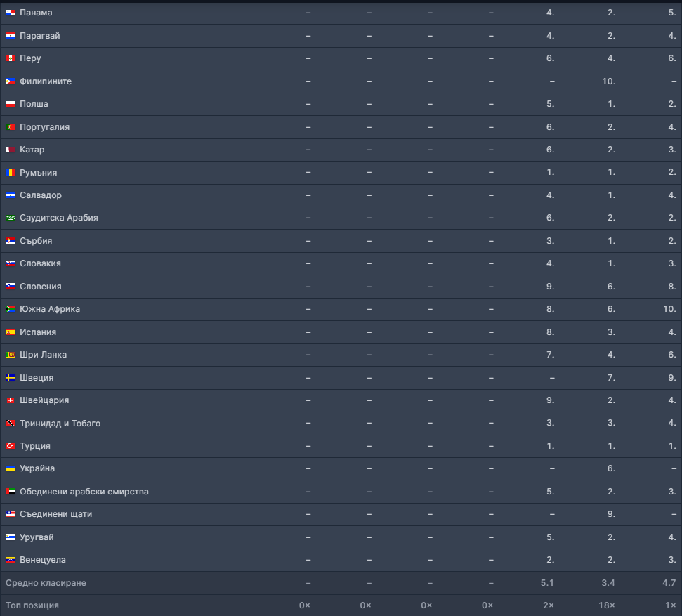
Task: Select the Саудитска Арабия country name
Action: click(58, 218)
